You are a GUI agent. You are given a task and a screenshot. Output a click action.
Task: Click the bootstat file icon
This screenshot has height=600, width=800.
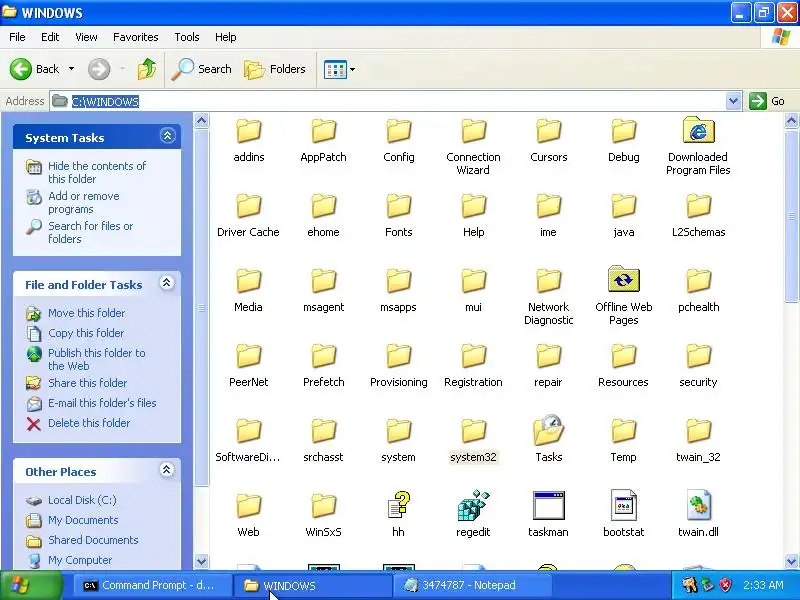tap(623, 506)
